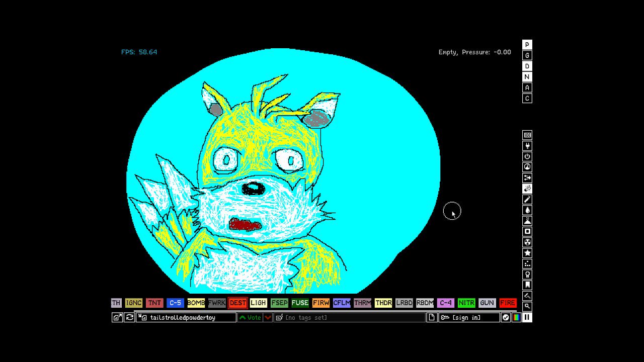
Task: Select the DEST element
Action: point(237,303)
